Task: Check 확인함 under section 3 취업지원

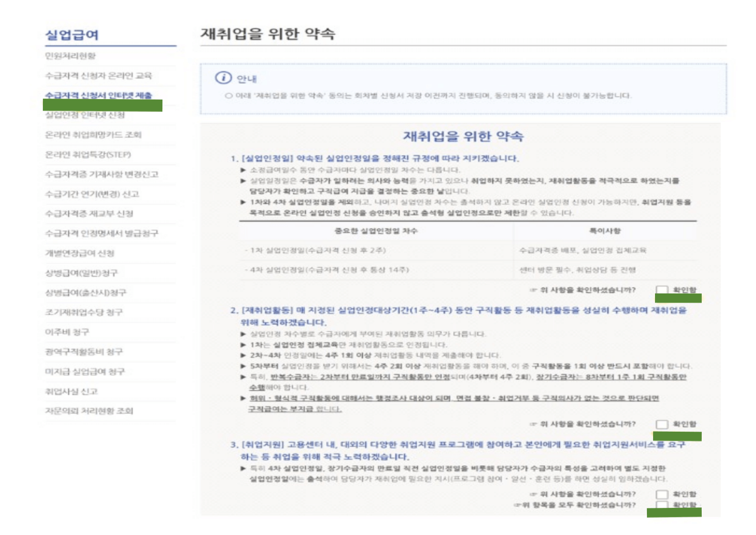Action: tap(662, 494)
